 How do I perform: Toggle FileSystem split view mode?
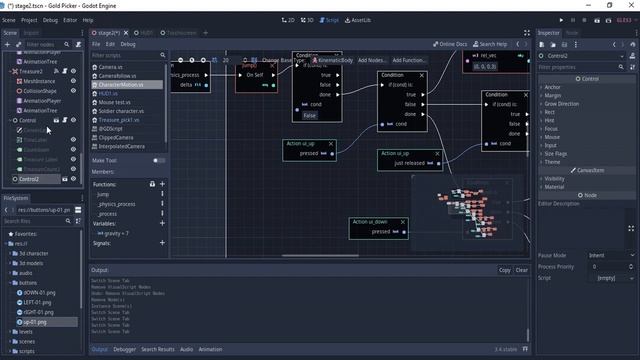tap(78, 210)
